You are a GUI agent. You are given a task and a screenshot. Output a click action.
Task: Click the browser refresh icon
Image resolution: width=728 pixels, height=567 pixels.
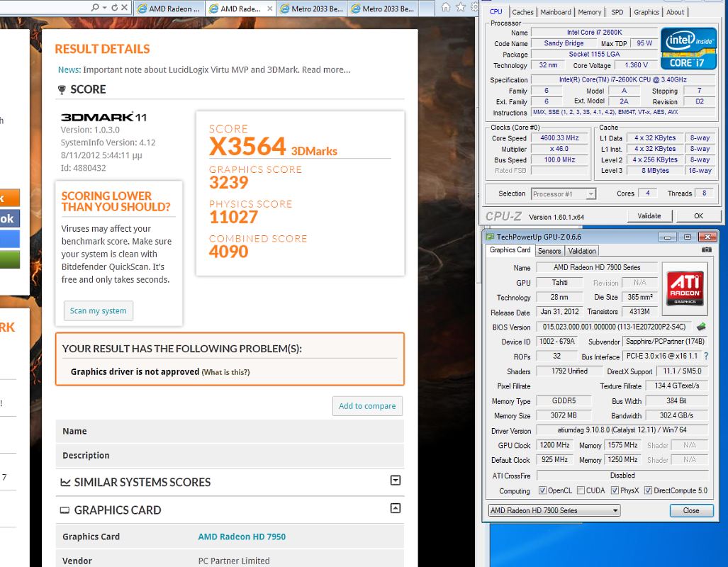point(114,7)
